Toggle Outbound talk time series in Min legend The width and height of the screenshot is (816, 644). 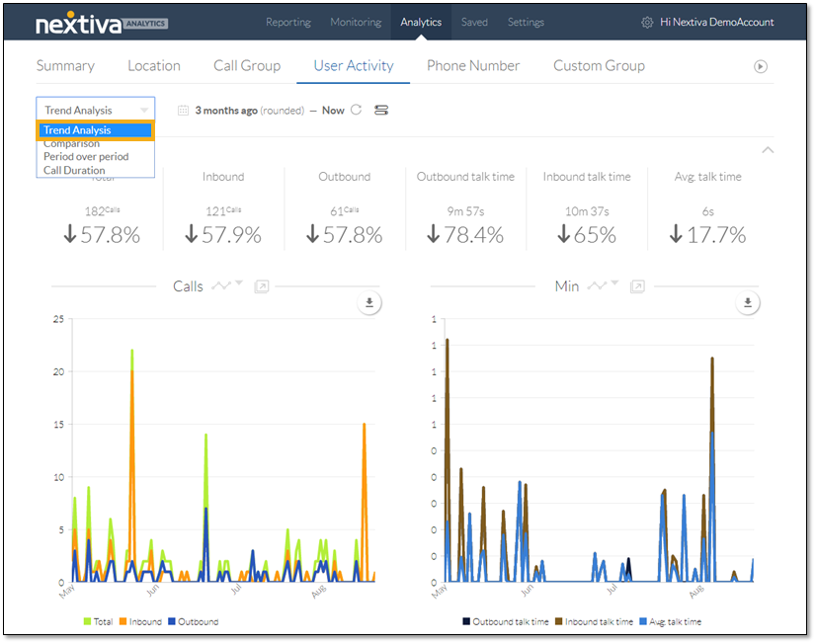pos(506,621)
